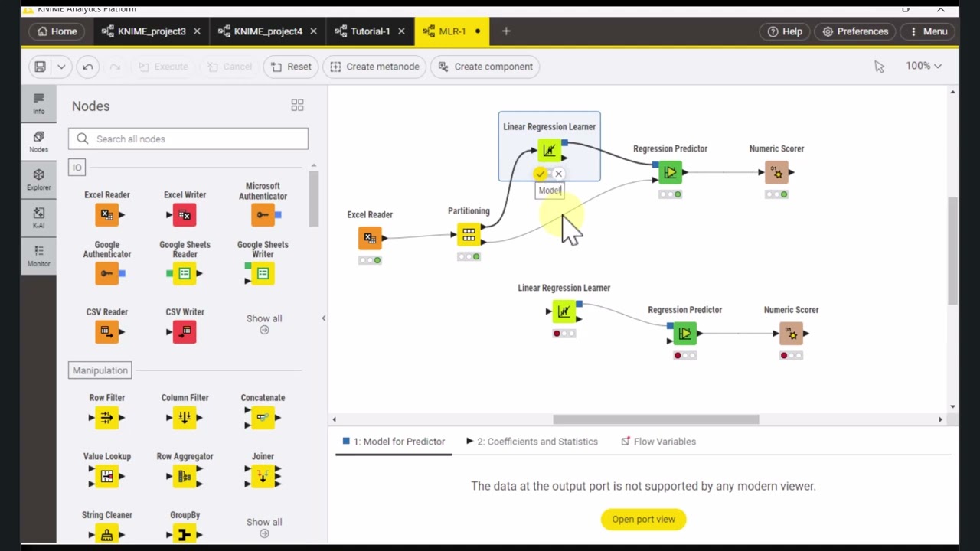Select the Joiner node icon

[263, 476]
